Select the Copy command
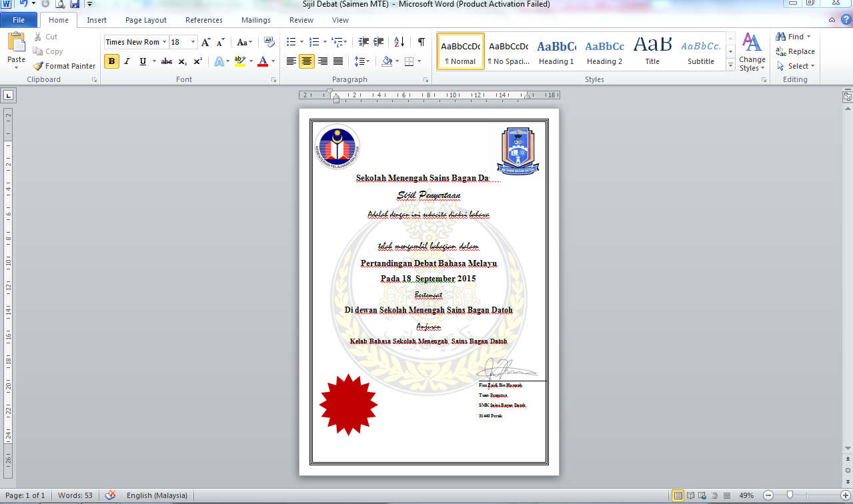Screen dimensions: 853x504 coord(48,51)
